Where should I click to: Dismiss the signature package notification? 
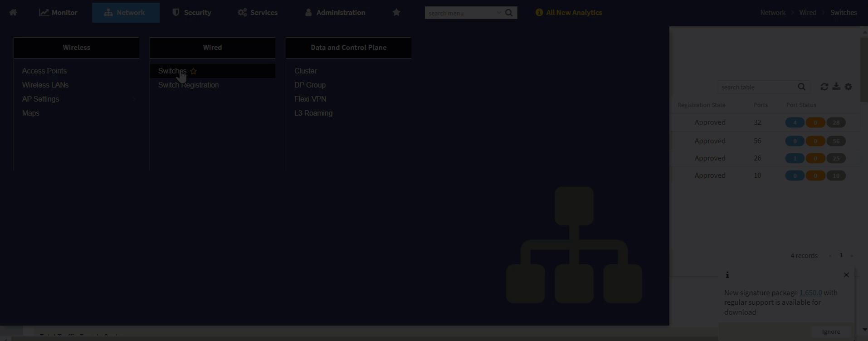click(846, 275)
